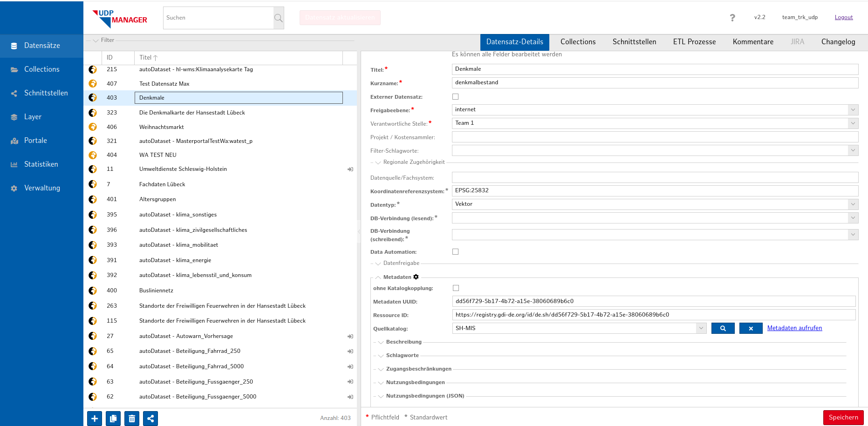The width and height of the screenshot is (868, 426).
Task: Click the duplicate dataset copy icon
Action: (x=113, y=419)
